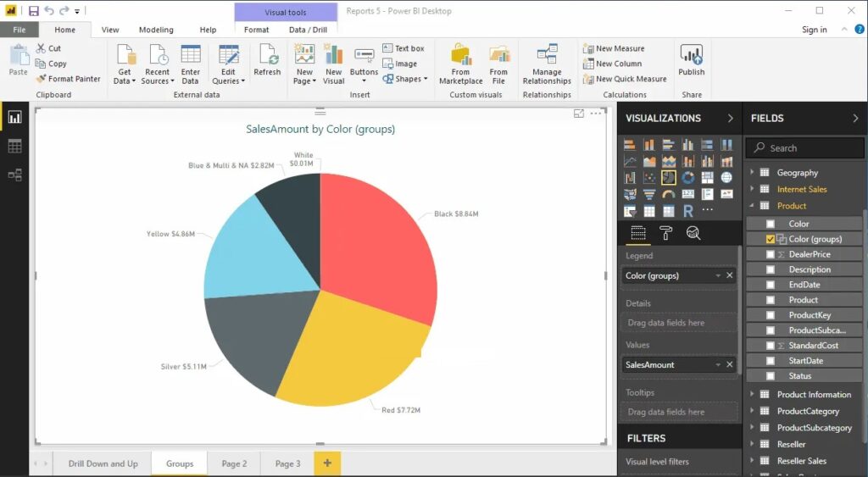Click the Sign in link
Viewport: 868px width, 477px height.
point(815,30)
